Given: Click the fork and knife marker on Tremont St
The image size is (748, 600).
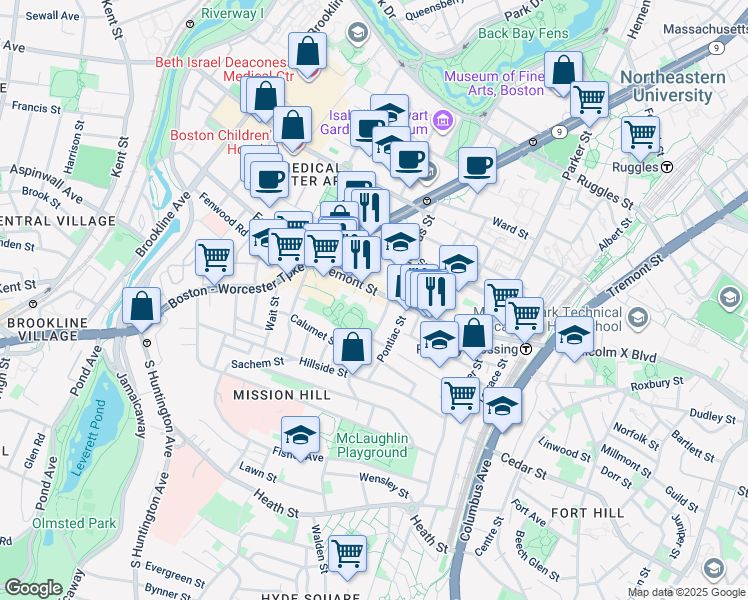Looking at the screenshot, I should [361, 256].
